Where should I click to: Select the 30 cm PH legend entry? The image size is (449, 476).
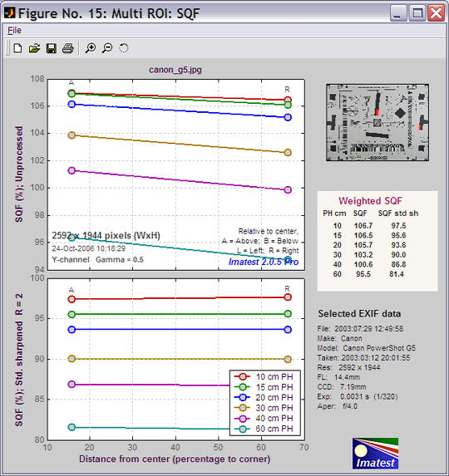coord(264,408)
